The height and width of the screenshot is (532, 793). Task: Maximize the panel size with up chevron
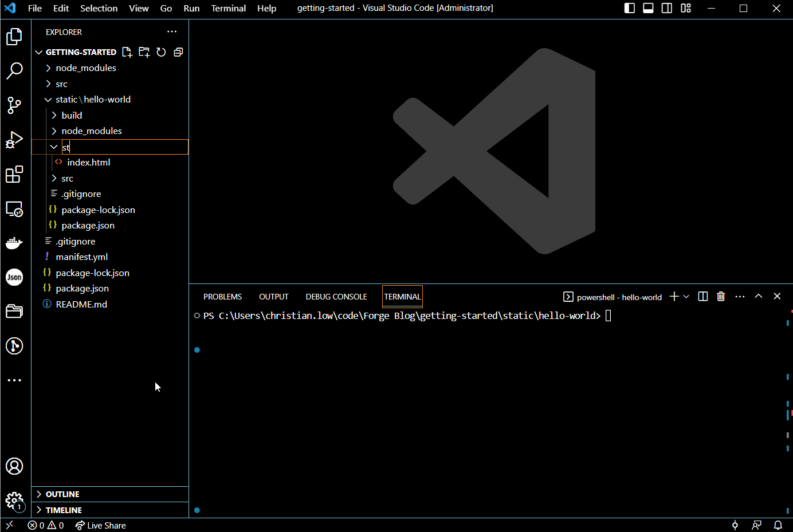tap(759, 296)
